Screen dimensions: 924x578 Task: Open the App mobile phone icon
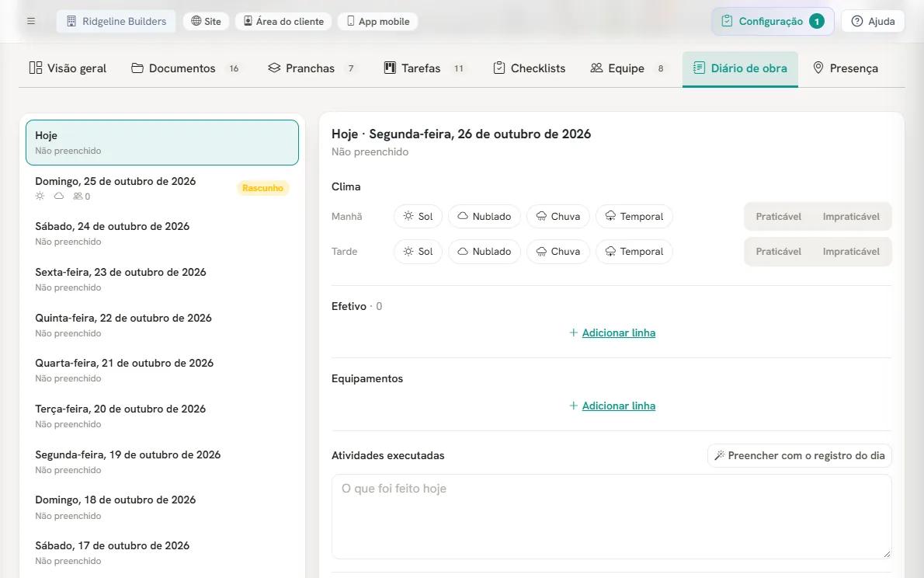[351, 21]
